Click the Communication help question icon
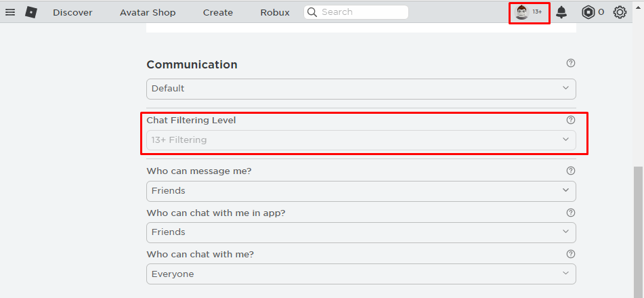This screenshot has width=644, height=298. (x=570, y=63)
